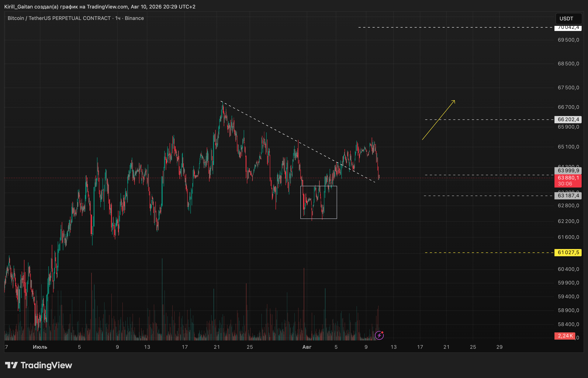Click the 67 500,0 price axis value

click(x=568, y=88)
